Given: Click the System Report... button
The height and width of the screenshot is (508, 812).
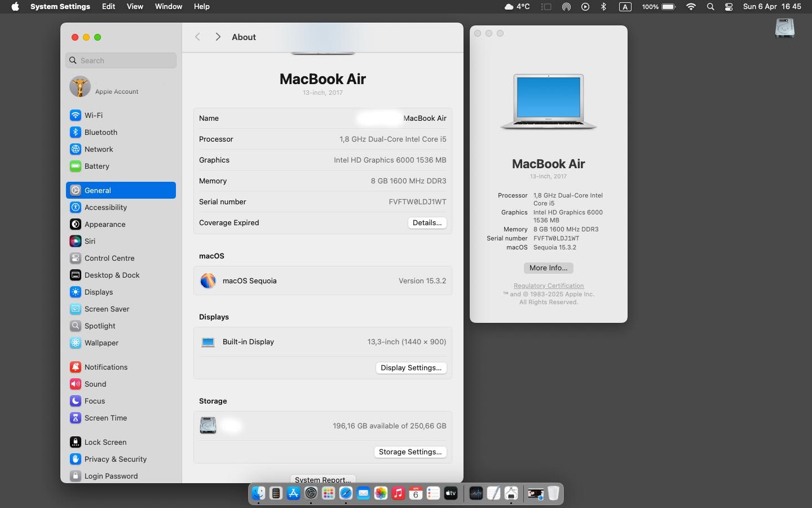Looking at the screenshot, I should pyautogui.click(x=323, y=479).
